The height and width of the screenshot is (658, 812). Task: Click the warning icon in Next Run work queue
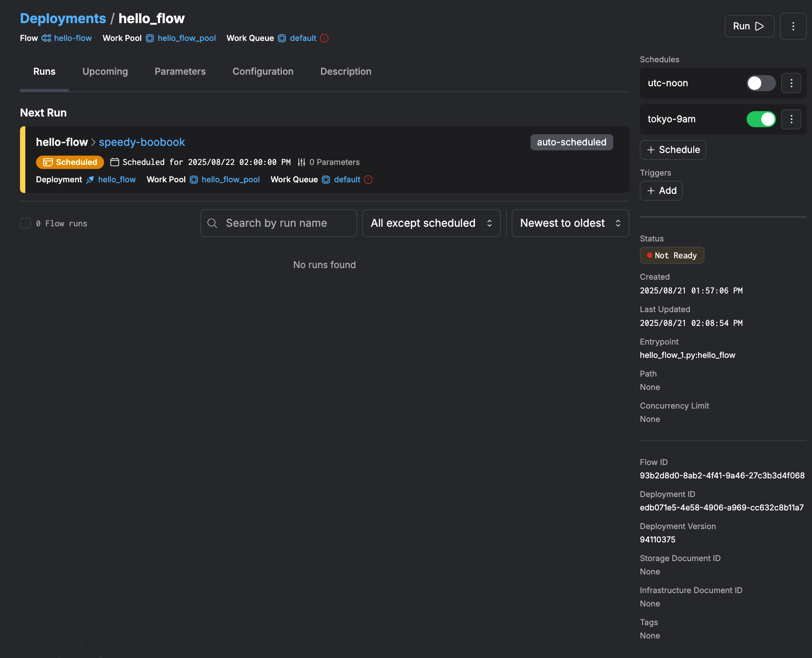tap(368, 180)
